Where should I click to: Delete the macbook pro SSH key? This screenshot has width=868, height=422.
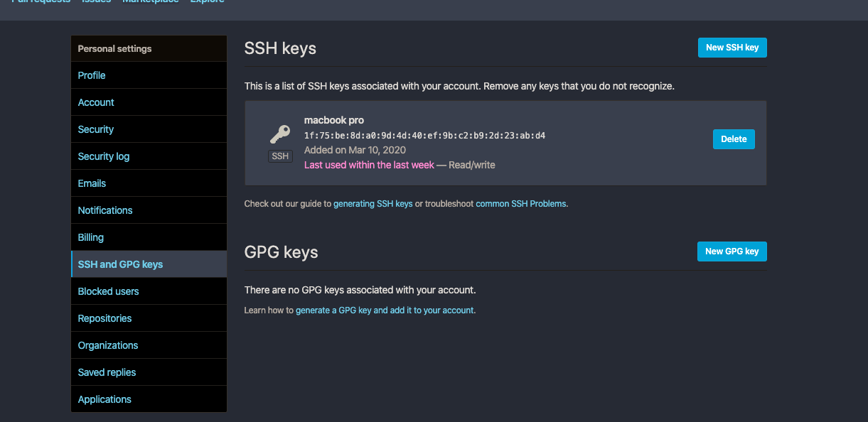[733, 139]
